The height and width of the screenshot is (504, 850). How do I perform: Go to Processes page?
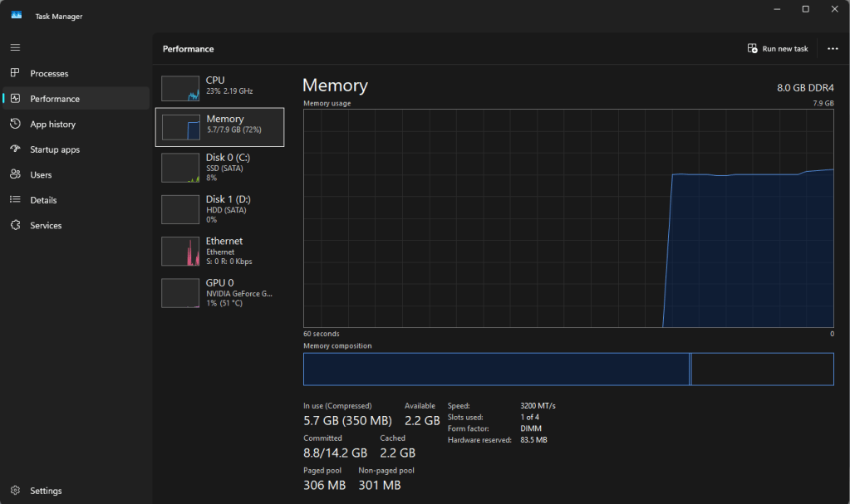pos(49,74)
